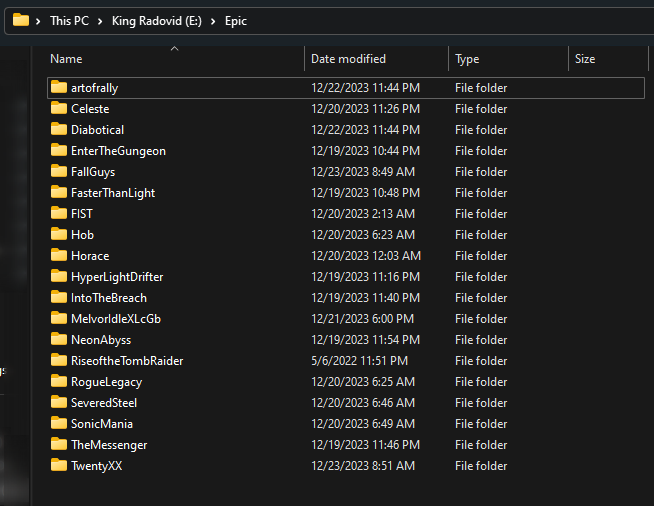
Task: Click the EnterTheGungeon folder name
Action: click(x=118, y=150)
